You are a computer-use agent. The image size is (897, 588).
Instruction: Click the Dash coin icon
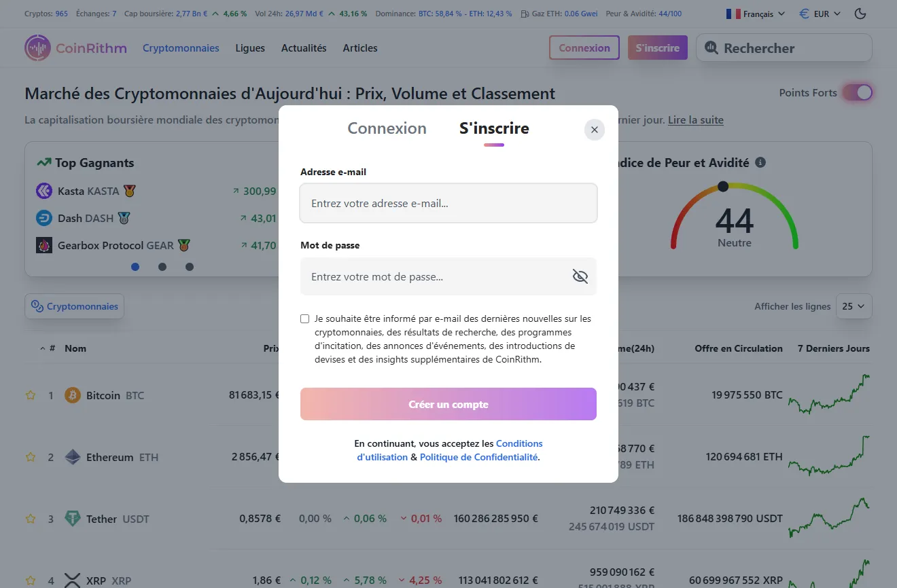44,218
